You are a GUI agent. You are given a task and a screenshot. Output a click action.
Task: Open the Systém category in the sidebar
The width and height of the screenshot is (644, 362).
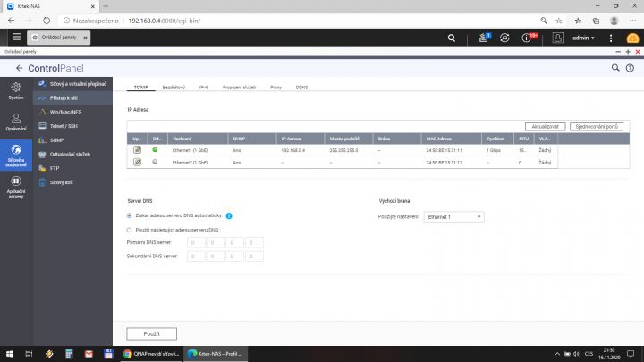click(x=16, y=90)
